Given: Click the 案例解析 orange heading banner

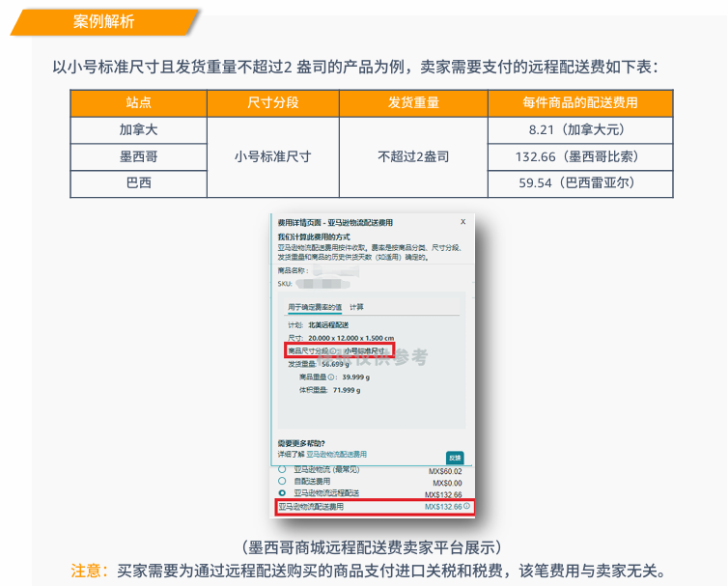Looking at the screenshot, I should click(104, 21).
